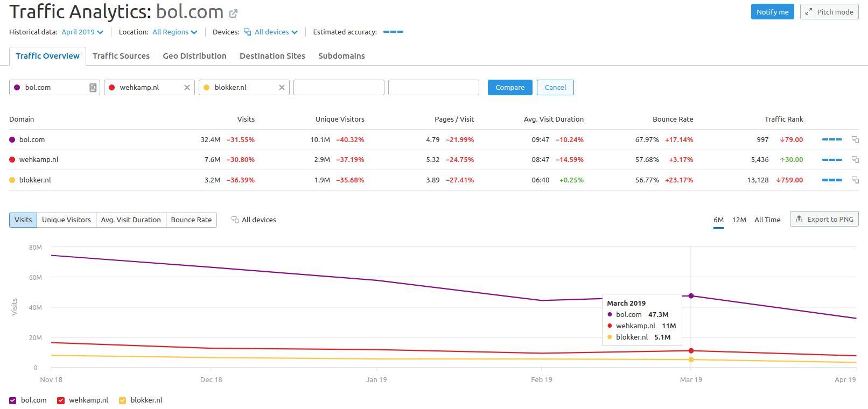
Task: Select the Unique Visitors chart metric
Action: [66, 220]
